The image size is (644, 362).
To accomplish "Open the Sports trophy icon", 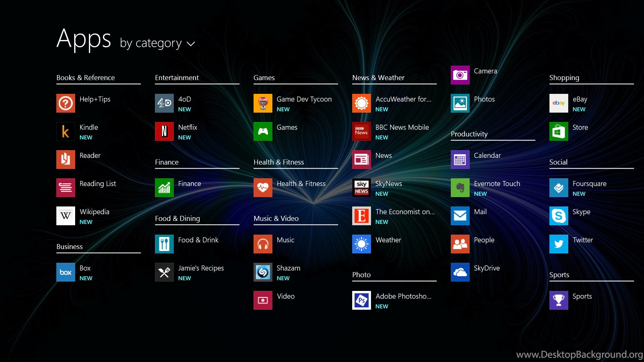I will click(559, 300).
